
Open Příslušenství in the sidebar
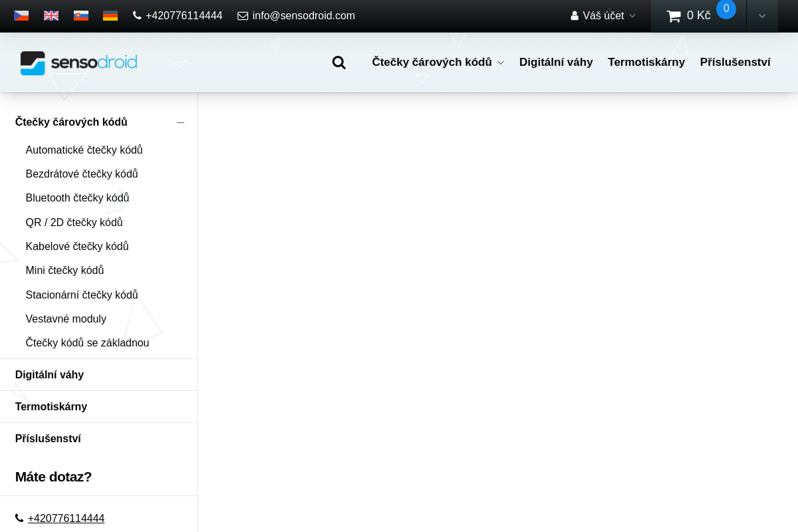coord(48,439)
